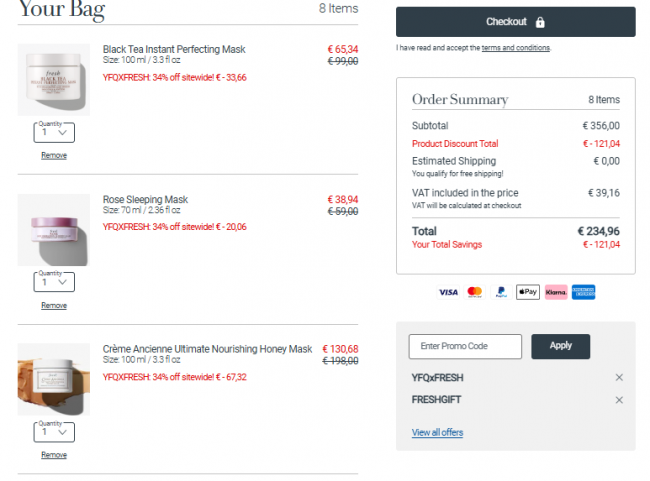
Task: View all offers link
Action: coord(437,432)
